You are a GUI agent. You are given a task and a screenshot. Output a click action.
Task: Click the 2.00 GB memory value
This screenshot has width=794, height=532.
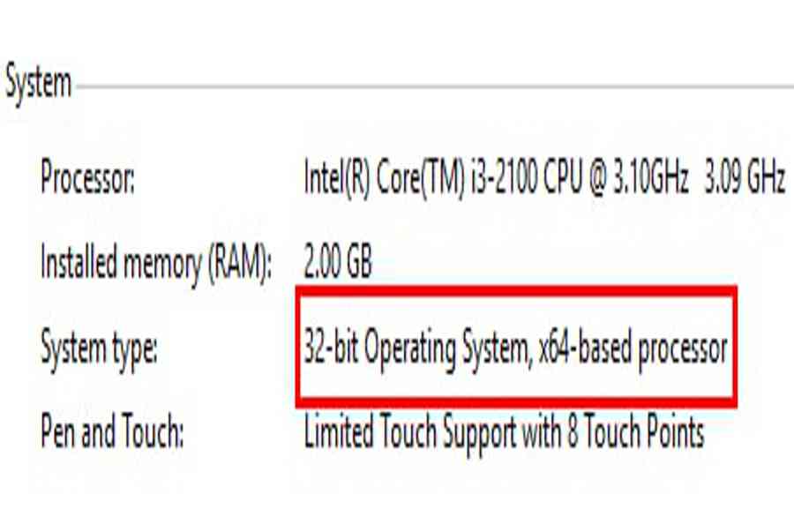click(x=338, y=262)
